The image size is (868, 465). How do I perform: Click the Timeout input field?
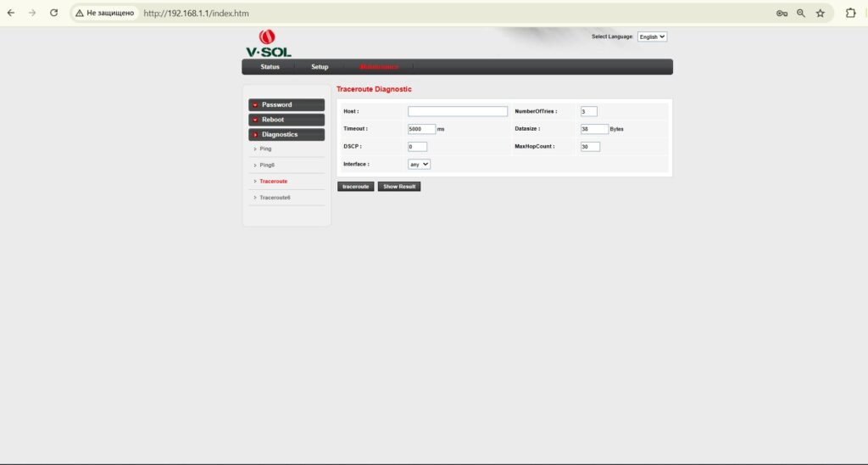pyautogui.click(x=421, y=129)
